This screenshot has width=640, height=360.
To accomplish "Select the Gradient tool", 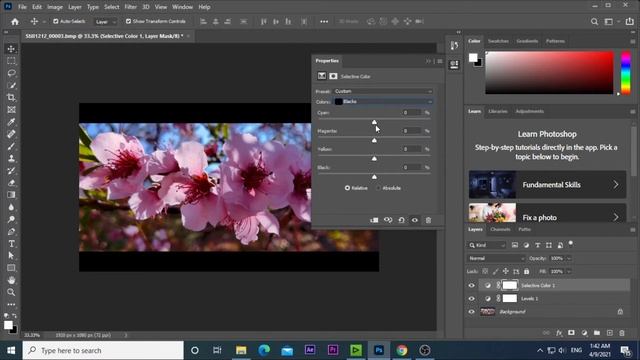I will point(11,195).
